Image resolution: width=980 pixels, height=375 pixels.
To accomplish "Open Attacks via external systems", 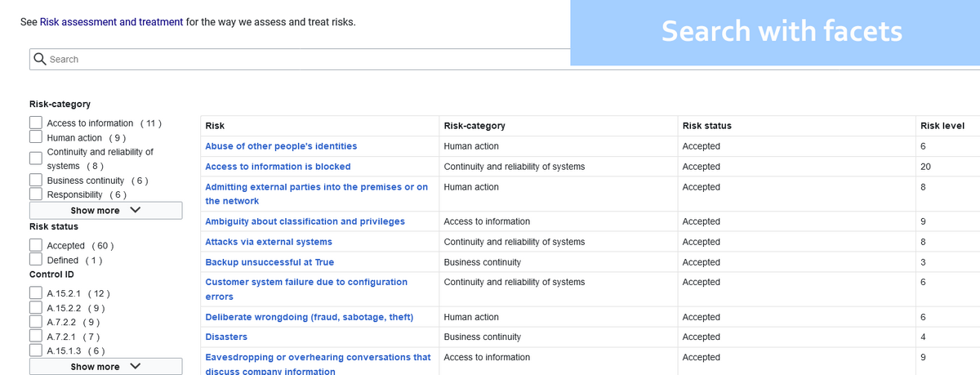I will tap(269, 242).
